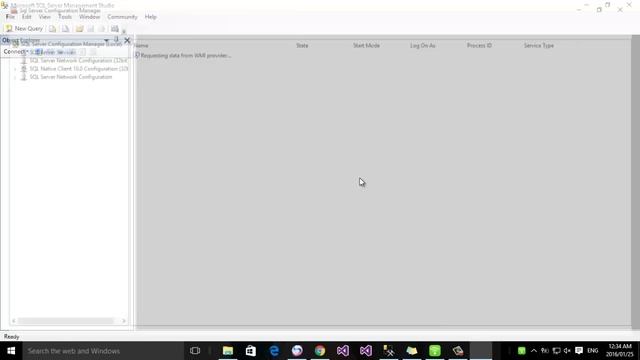Open the network tray icon
This screenshot has width=640, height=360.
[x=556, y=351]
